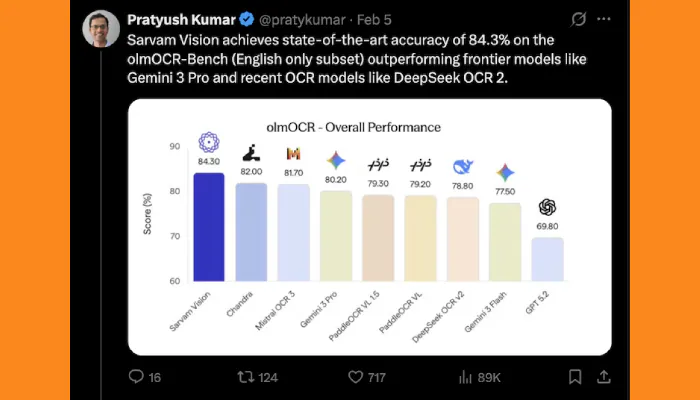Image resolution: width=700 pixels, height=400 pixels.
Task: Open the Grok icon on the post
Action: point(578,19)
